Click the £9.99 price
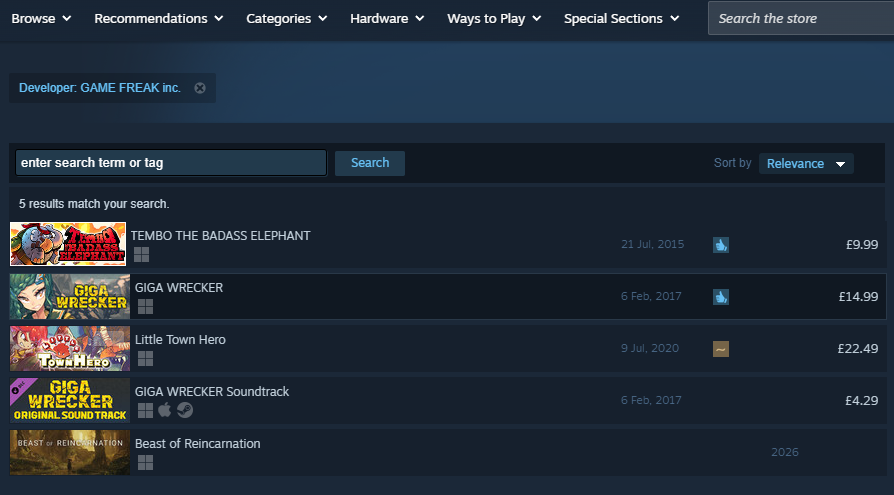 [862, 245]
